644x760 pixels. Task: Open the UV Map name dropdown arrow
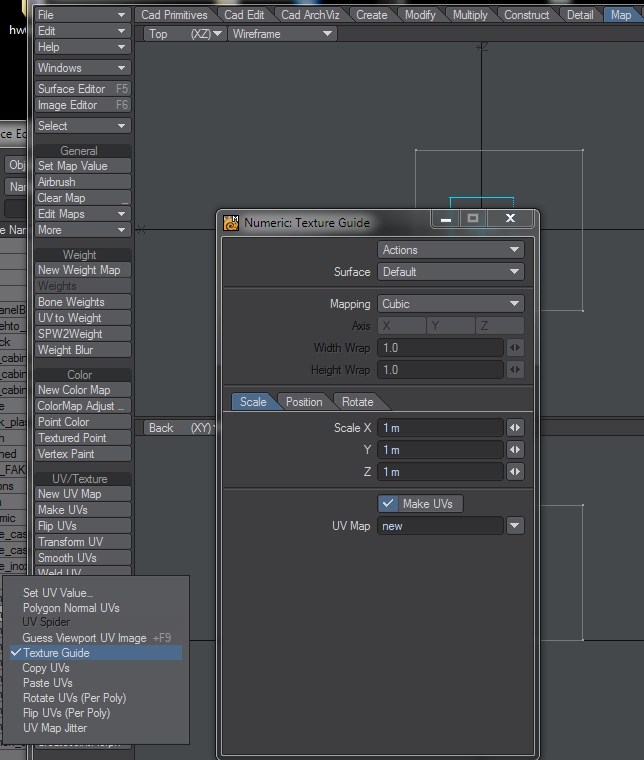tap(515, 526)
